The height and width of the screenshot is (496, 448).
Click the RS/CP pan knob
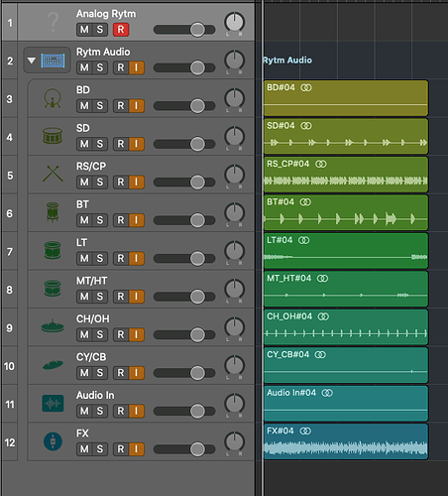pyautogui.click(x=234, y=175)
